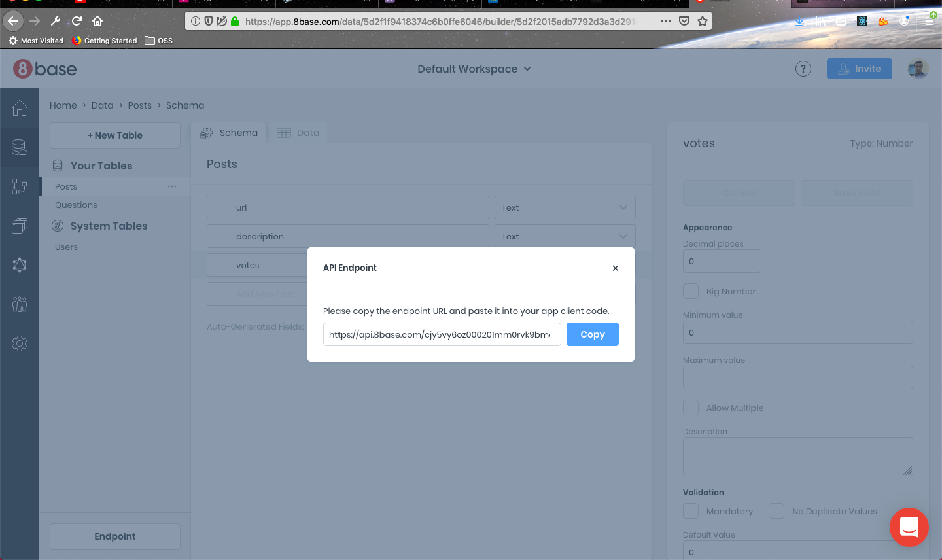Open the Intercom chat bubble

click(x=909, y=527)
